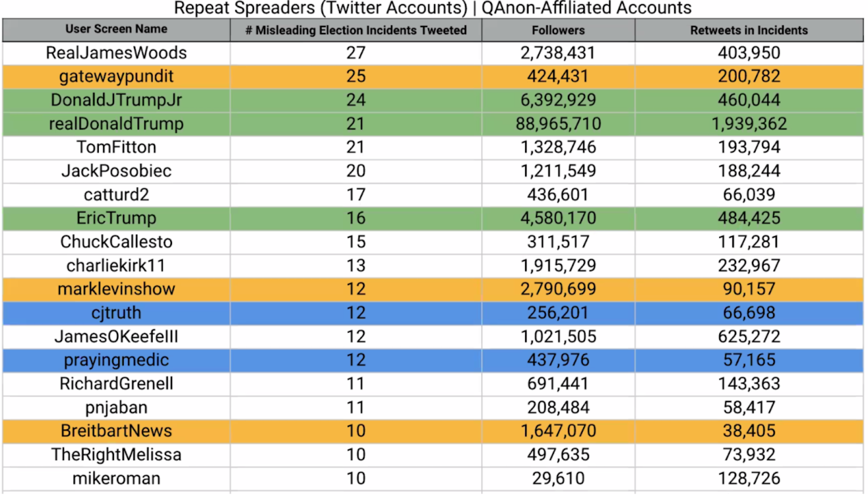Select the 'charliekirk11' name cell
This screenshot has width=868, height=497.
[116, 266]
